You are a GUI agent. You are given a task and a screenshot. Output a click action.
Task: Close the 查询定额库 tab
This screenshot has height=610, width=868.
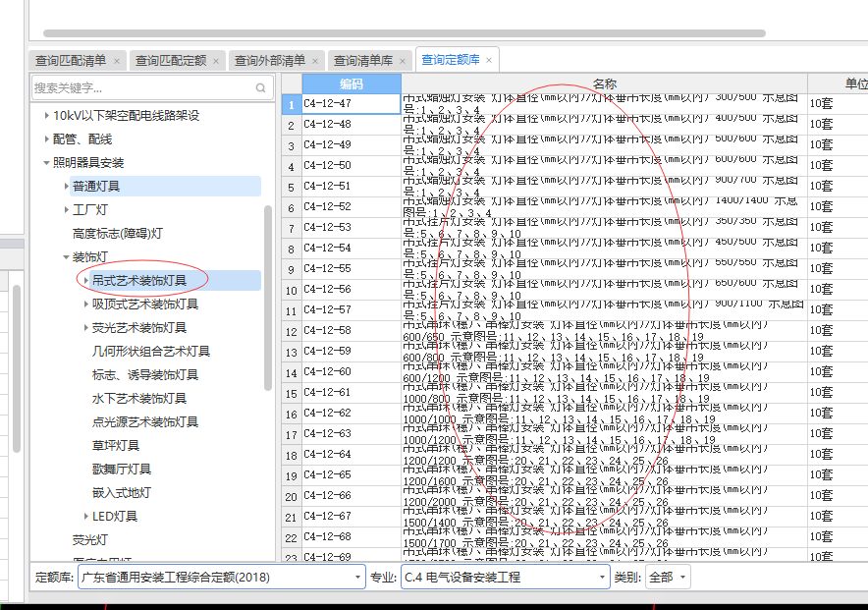(x=489, y=60)
